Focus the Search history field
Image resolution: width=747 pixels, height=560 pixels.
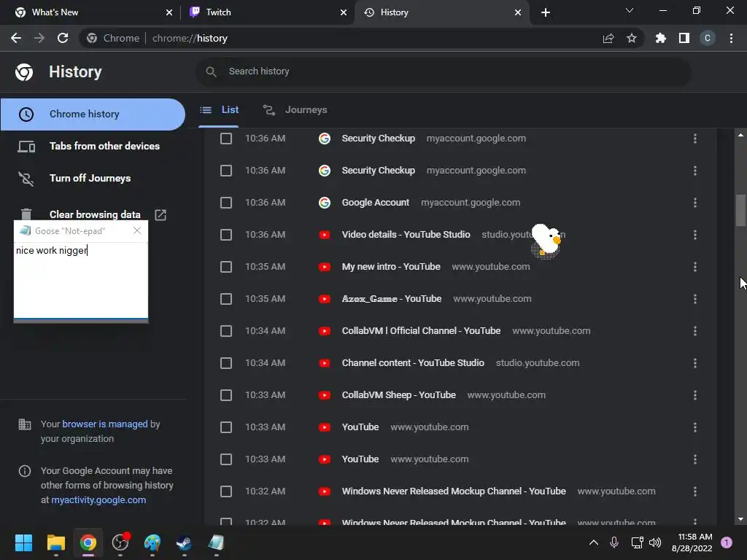click(443, 71)
